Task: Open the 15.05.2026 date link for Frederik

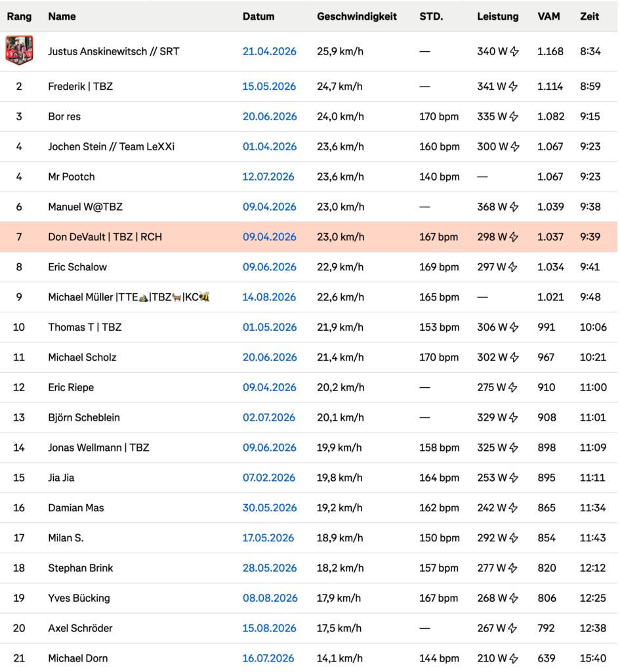Action: click(269, 87)
